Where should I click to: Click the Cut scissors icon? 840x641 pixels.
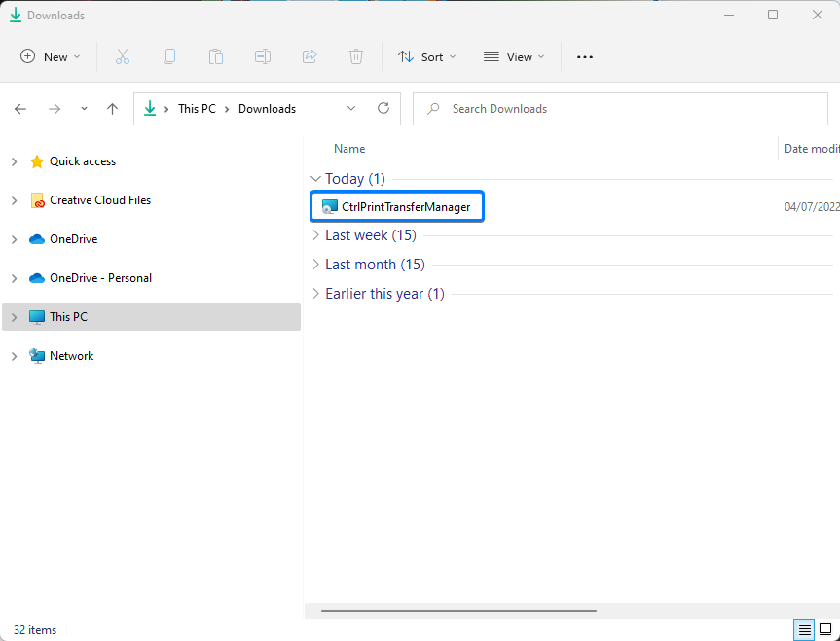[123, 56]
